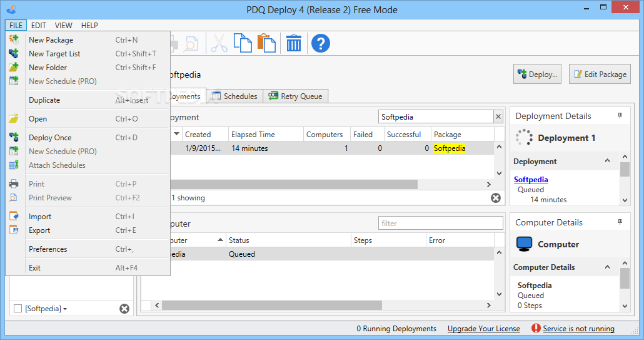The height and width of the screenshot is (340, 644).
Task: Click the Print Preview icon in menu
Action: point(14,198)
